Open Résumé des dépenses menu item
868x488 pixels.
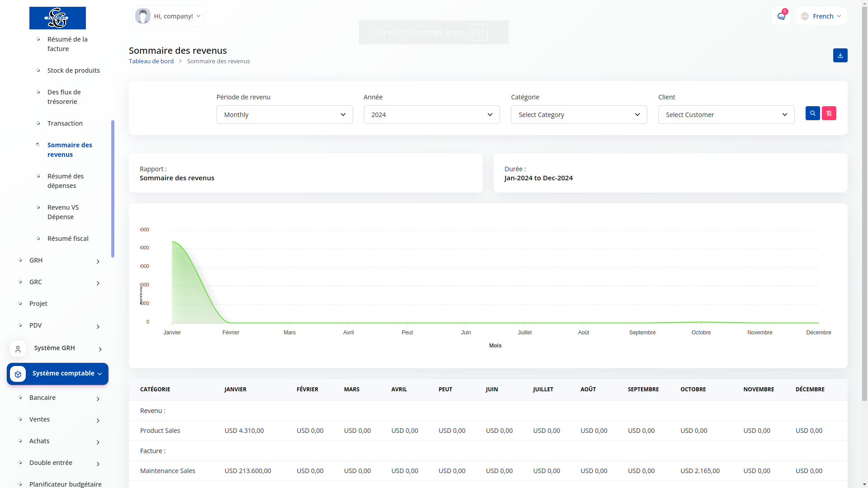[x=66, y=181]
